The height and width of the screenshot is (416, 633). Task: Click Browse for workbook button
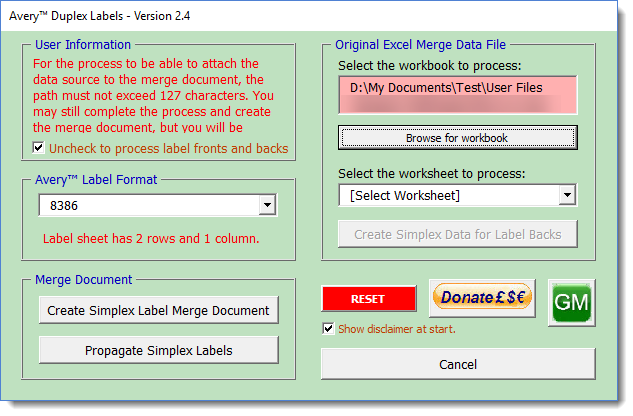[458, 138]
